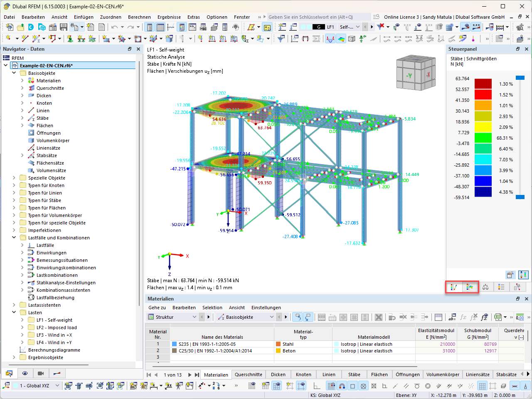Toggle the first link-selection icon in Materialien toolbar
Screen dimensions: 532x399
[x=298, y=317]
